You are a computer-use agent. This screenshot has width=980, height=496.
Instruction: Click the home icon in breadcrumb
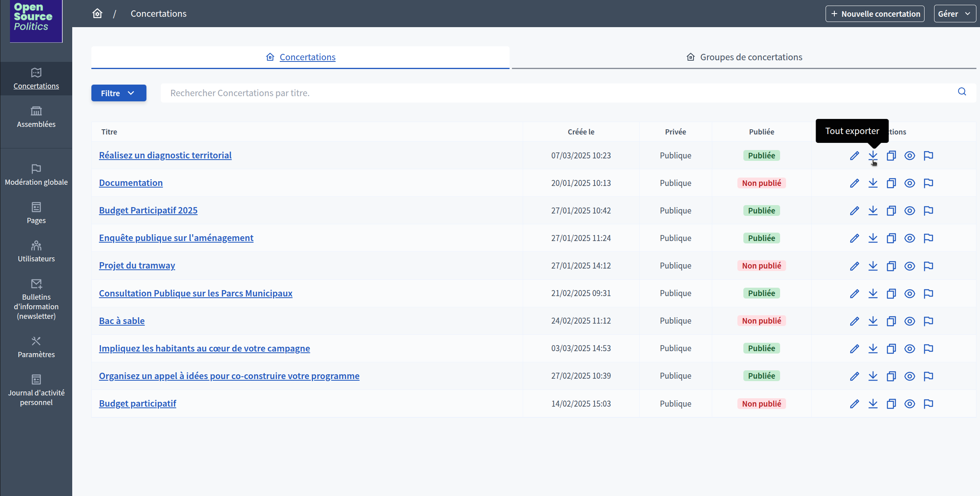tap(97, 14)
